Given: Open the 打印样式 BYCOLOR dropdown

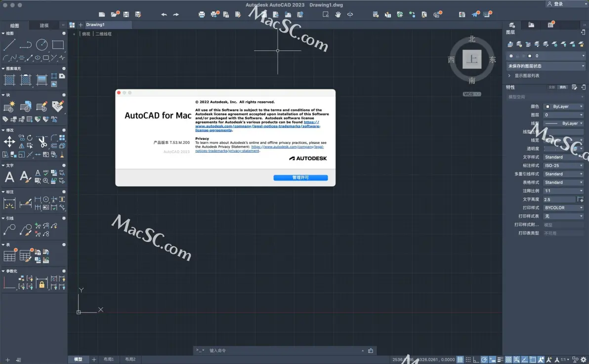Looking at the screenshot, I should click(563, 208).
